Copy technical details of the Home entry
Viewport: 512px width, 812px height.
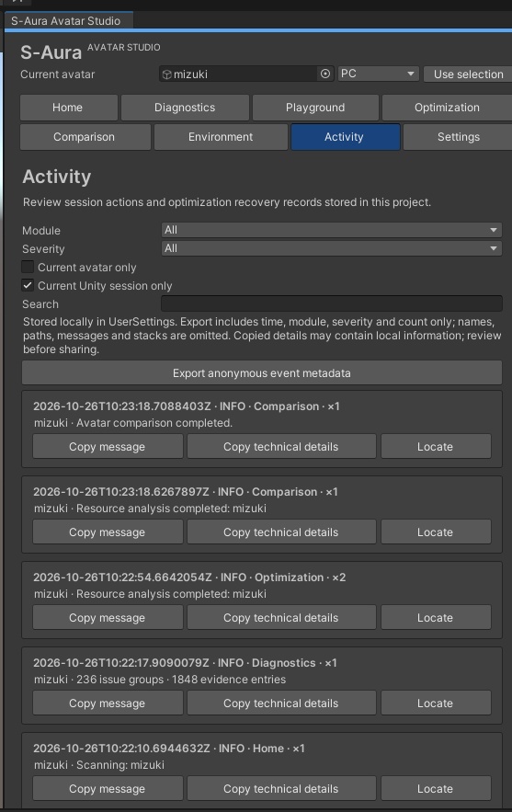coord(281,788)
